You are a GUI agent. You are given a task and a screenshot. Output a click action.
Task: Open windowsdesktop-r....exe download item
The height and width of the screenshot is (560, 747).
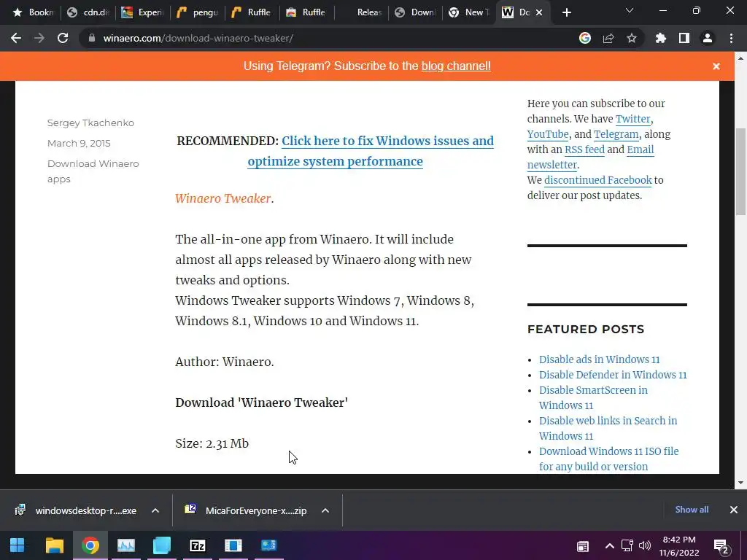(x=76, y=510)
